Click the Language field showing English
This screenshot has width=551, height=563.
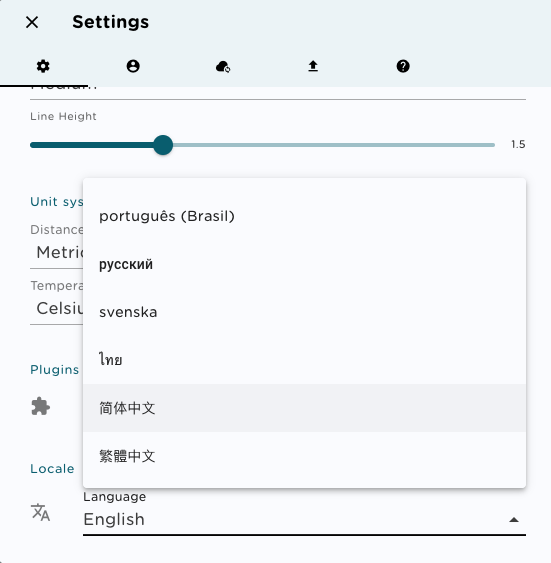[304, 513]
